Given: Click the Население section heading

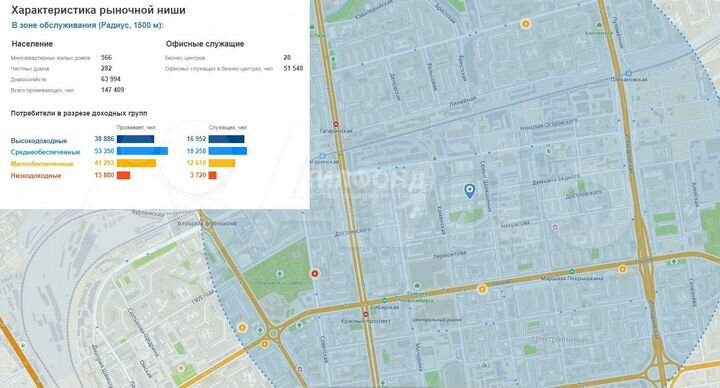Looking at the screenshot, I should pos(32,44).
